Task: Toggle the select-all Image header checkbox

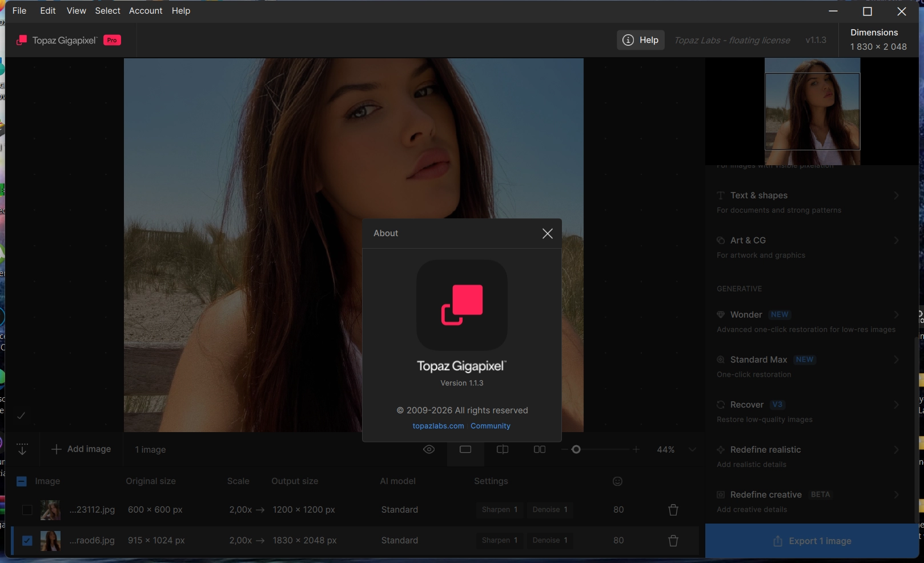Action: 22,481
